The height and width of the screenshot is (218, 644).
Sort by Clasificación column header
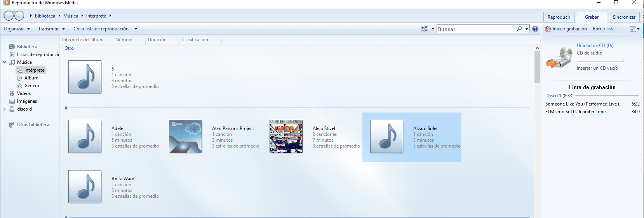(x=195, y=40)
